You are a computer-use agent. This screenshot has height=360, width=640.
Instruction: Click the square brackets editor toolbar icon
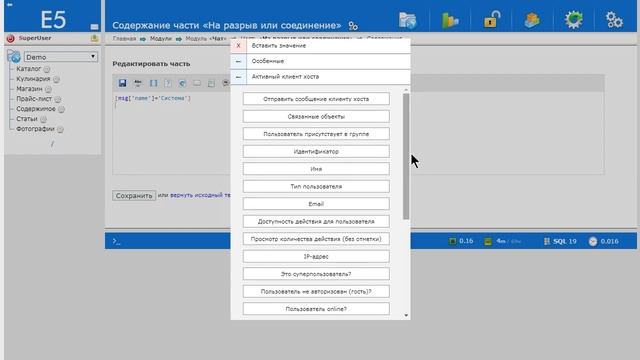[x=153, y=83]
